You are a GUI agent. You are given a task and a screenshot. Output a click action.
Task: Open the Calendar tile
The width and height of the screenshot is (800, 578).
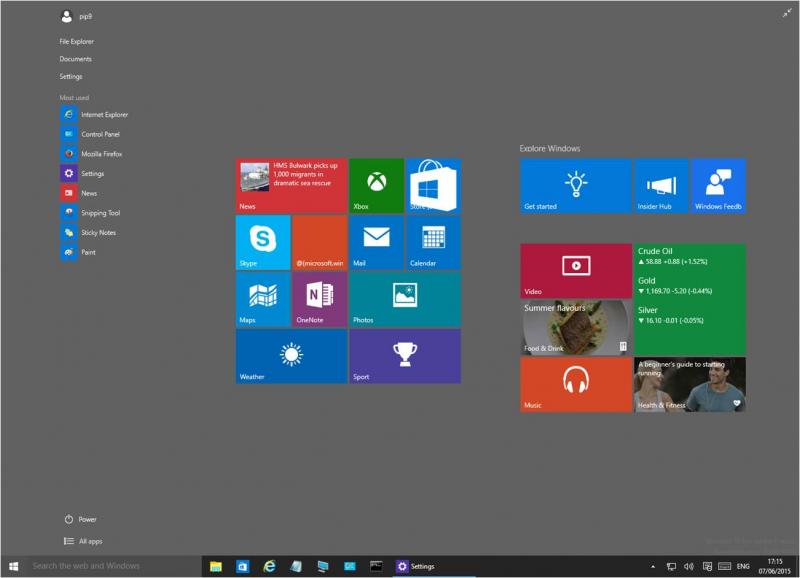pos(433,242)
